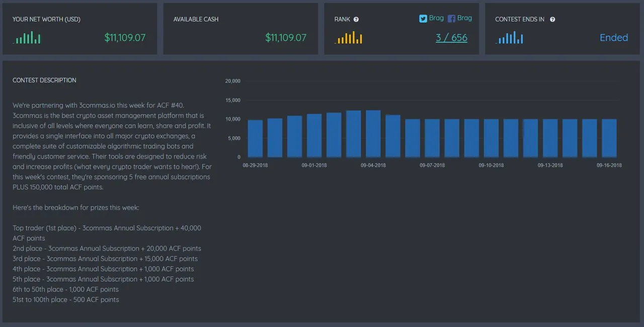Click the 20,000 y-axis label
This screenshot has height=327, width=644.
point(232,81)
